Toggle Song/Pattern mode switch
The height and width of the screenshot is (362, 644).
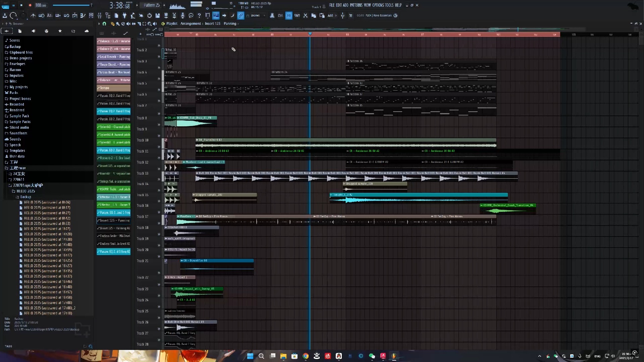(x=5, y=6)
